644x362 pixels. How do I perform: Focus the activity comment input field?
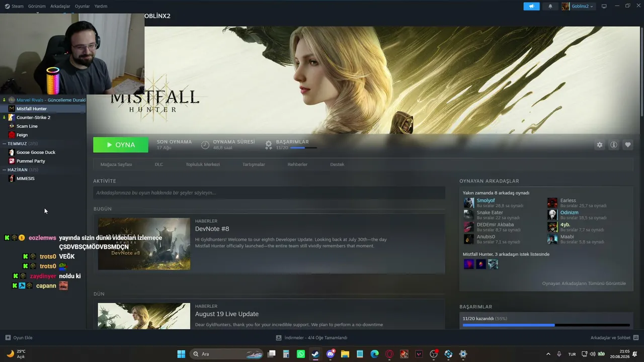pos(269,193)
